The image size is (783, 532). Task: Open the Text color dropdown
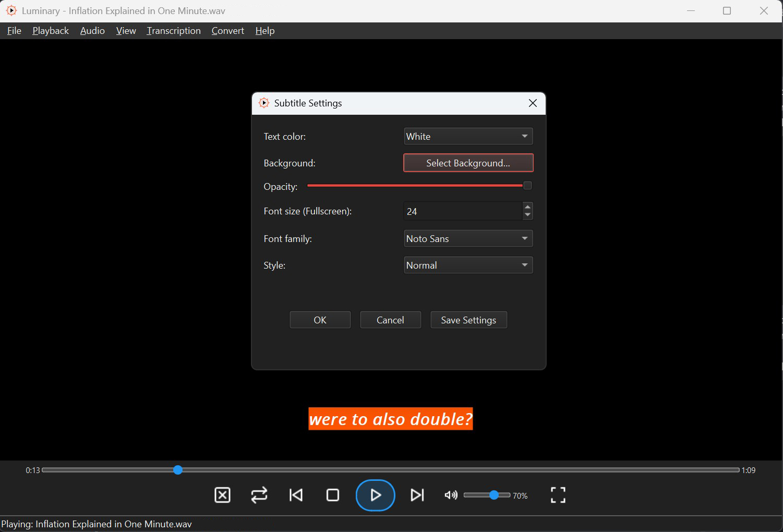pos(468,137)
